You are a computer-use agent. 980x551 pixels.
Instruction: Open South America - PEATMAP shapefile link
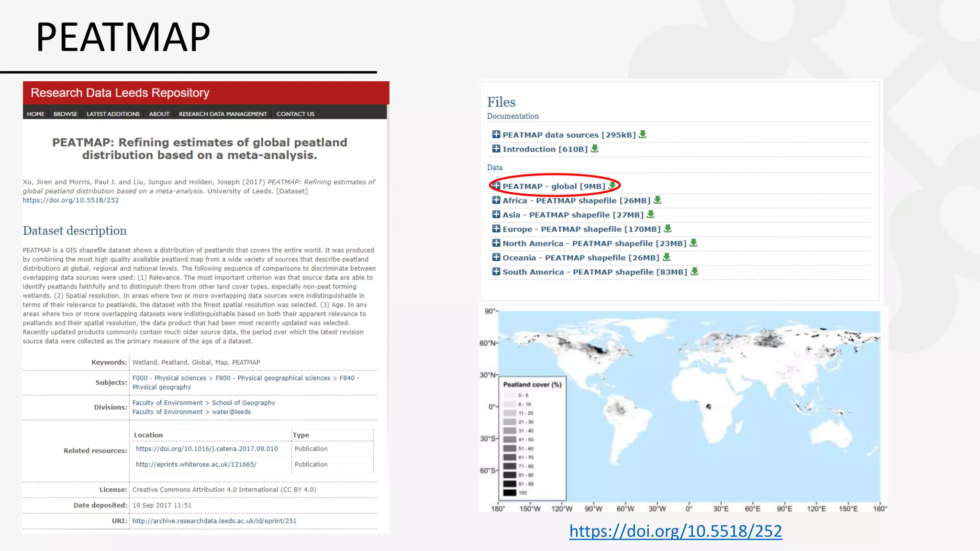[x=595, y=272]
